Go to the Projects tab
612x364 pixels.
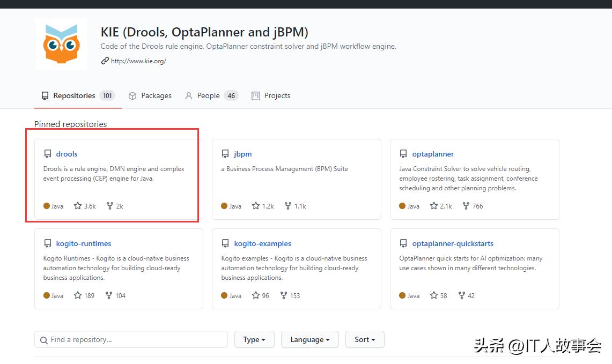(271, 95)
